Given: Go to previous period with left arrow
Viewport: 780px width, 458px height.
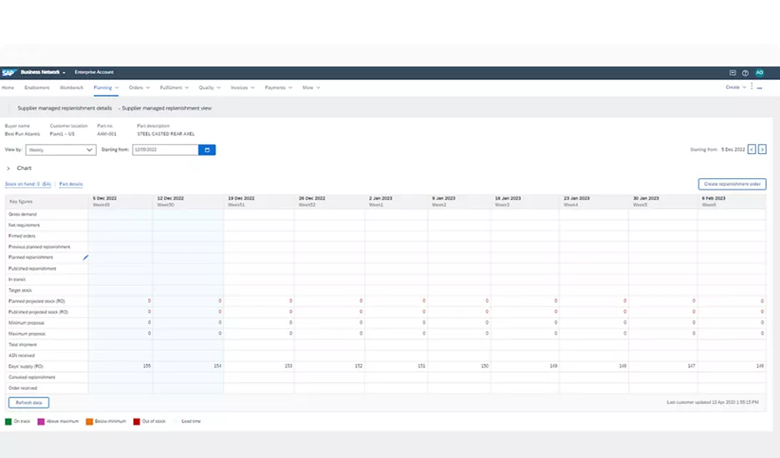Looking at the screenshot, I should (751, 149).
